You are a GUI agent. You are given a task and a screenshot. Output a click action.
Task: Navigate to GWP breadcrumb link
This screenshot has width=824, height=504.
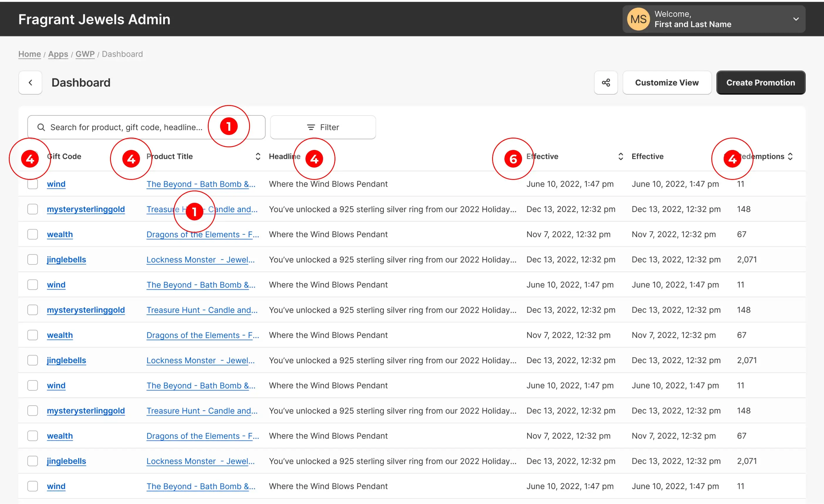[85, 54]
